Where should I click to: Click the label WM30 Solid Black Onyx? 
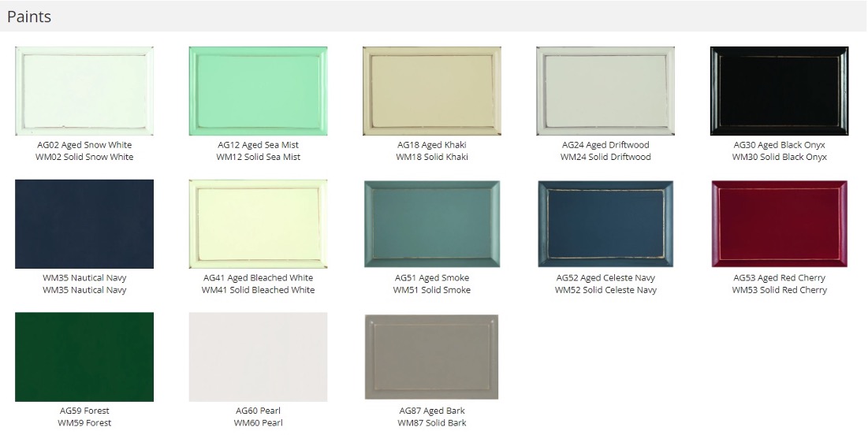click(x=780, y=157)
